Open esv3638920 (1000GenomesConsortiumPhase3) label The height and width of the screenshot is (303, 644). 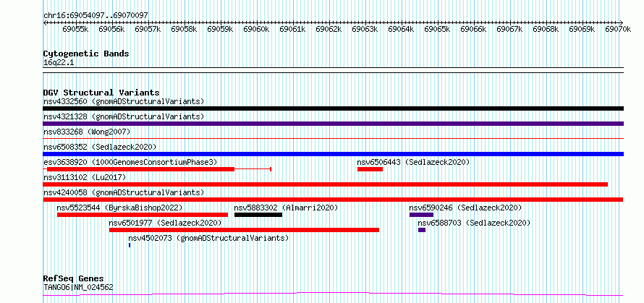tap(130, 162)
